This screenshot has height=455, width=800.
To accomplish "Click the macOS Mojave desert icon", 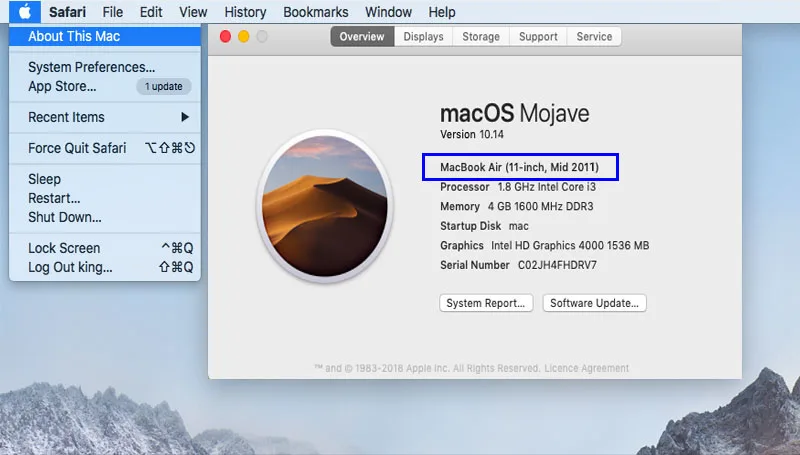I will [325, 206].
